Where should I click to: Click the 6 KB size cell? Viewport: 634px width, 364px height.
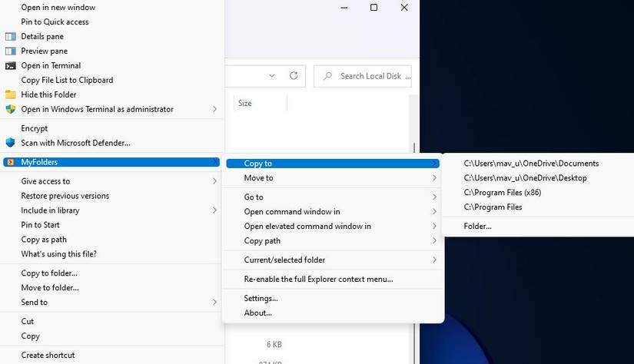[274, 345]
